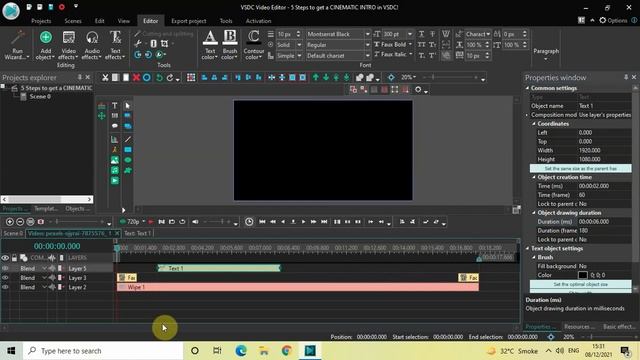Screen dimensions: 640x360
Task: Open Blend mode dropdown for Layer 5
Action: click(44, 268)
